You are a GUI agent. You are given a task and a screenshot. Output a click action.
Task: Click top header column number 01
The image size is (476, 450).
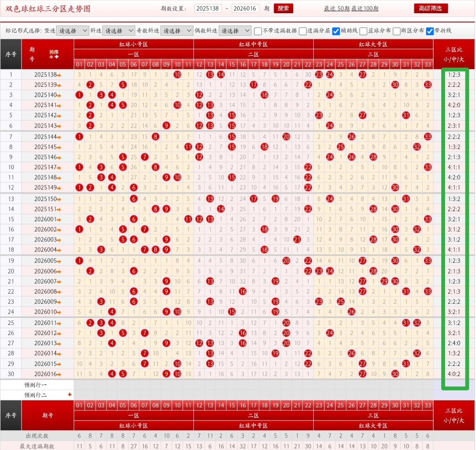click(79, 64)
